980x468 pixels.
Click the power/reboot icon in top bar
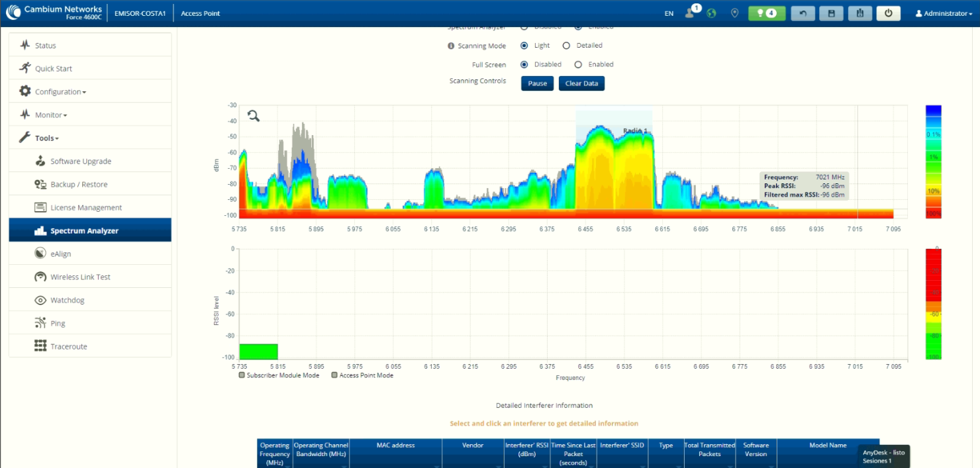pyautogui.click(x=888, y=13)
